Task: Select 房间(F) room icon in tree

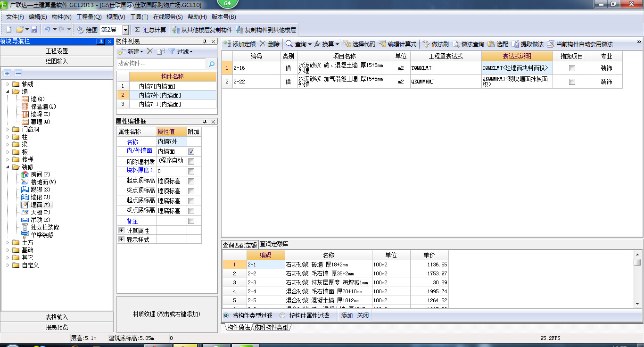Action: tap(25, 174)
